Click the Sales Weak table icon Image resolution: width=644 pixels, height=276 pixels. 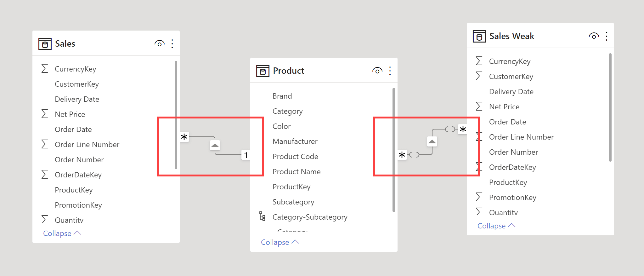click(479, 36)
